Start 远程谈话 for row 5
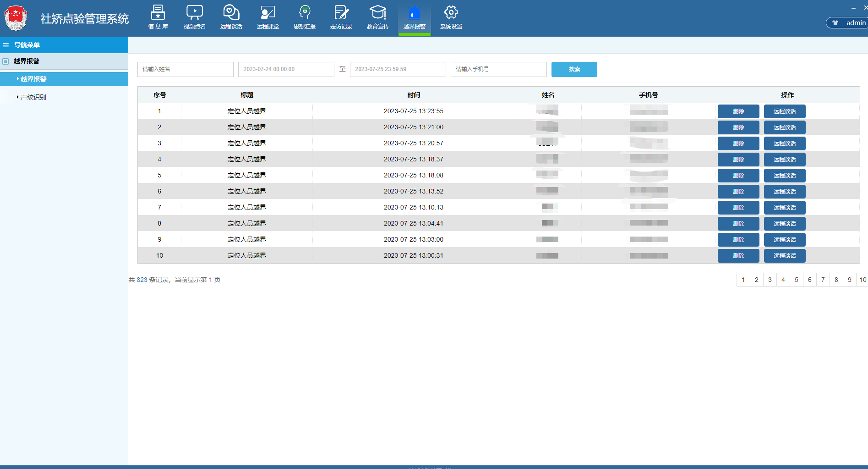 tap(784, 176)
